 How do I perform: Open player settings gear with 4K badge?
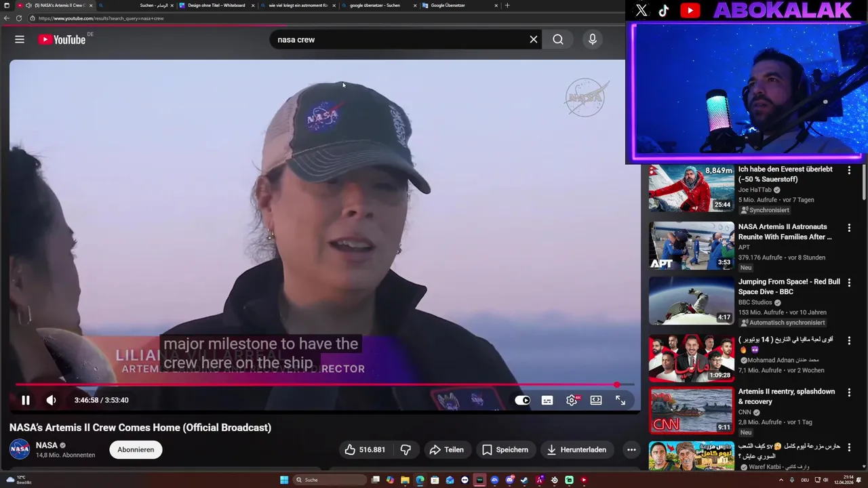tap(572, 401)
